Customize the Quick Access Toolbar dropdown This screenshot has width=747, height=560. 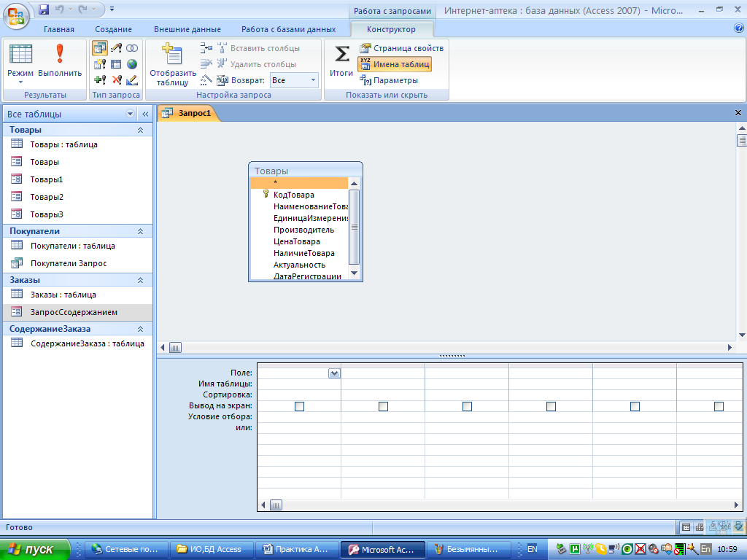[112, 9]
